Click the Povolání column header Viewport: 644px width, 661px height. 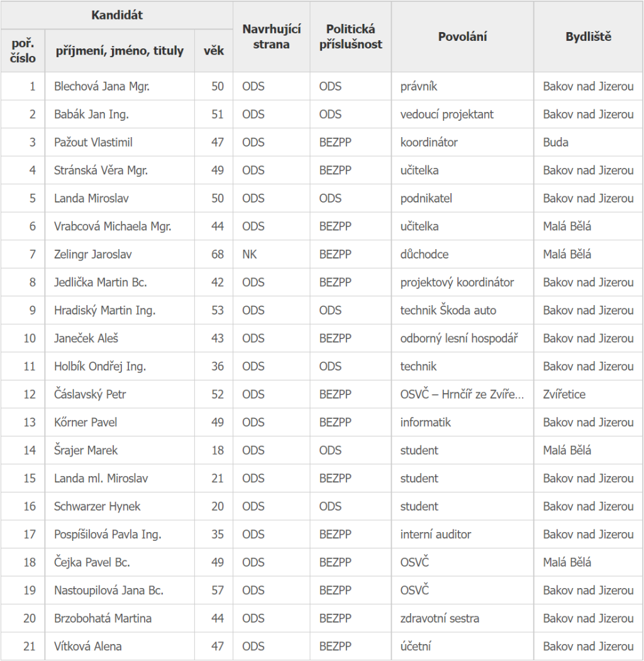(x=462, y=36)
